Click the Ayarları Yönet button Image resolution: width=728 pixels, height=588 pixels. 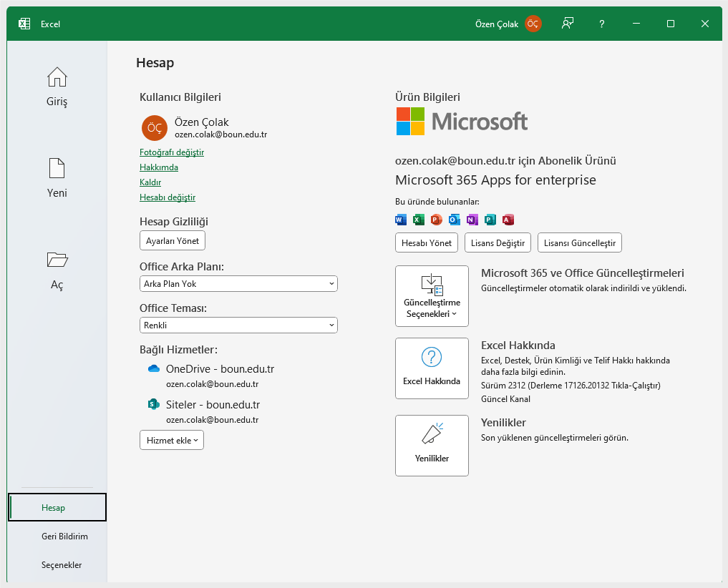tap(173, 240)
